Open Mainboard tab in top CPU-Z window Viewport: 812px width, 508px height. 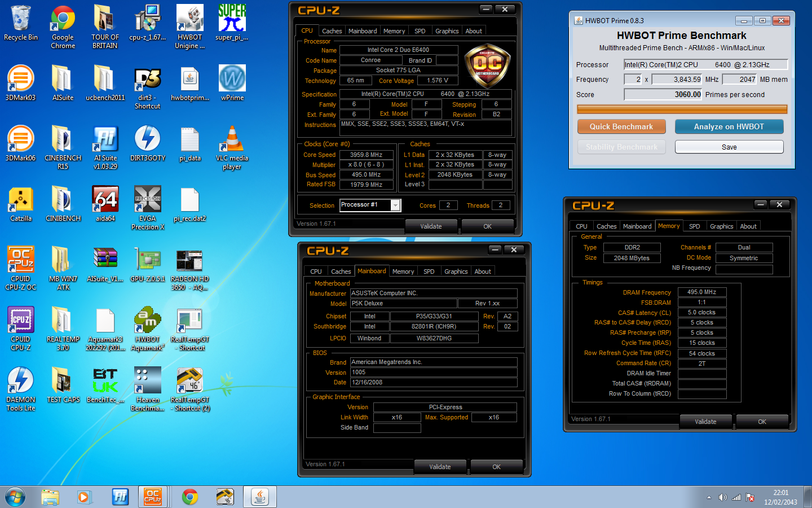(x=363, y=31)
